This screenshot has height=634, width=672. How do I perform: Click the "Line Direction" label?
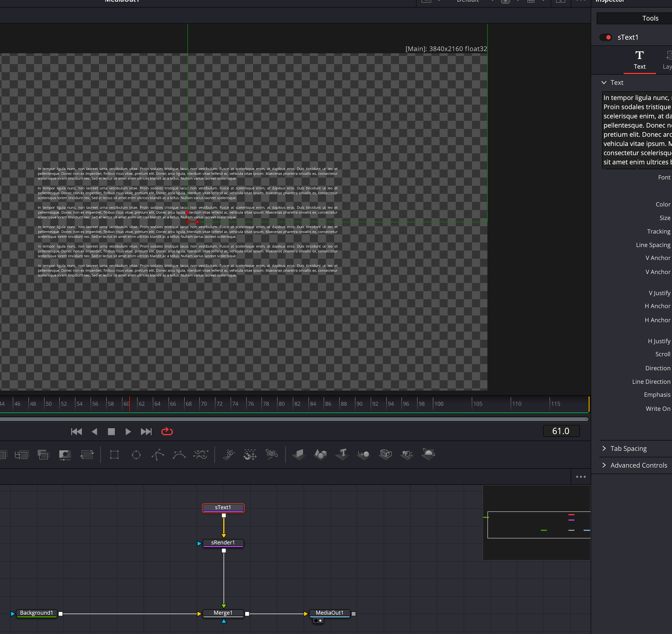(651, 382)
